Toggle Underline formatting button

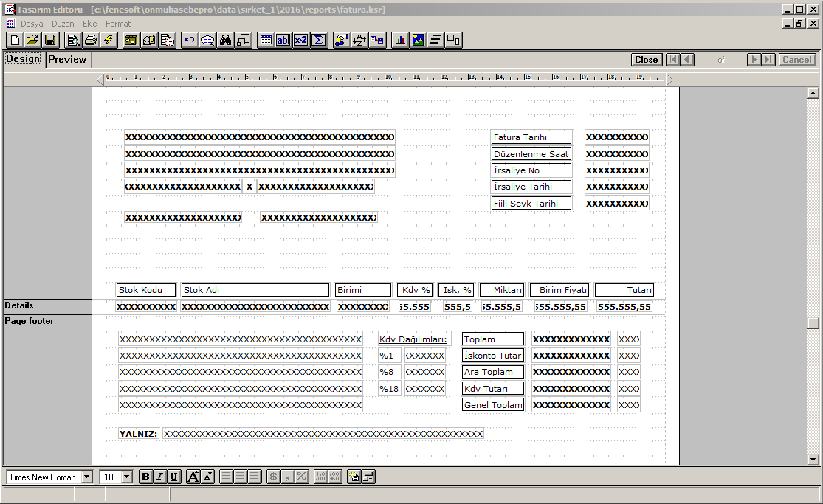(x=173, y=477)
